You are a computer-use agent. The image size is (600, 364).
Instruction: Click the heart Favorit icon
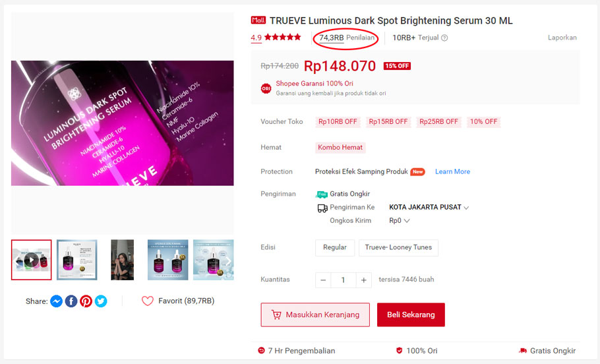point(148,301)
